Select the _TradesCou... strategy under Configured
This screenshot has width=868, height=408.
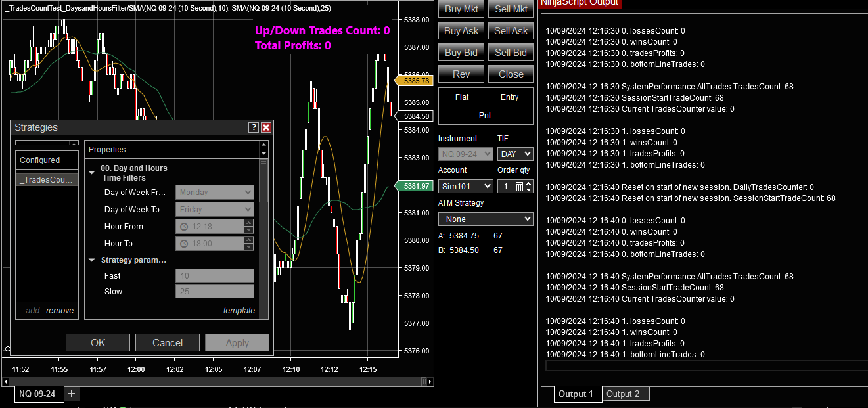(46, 179)
